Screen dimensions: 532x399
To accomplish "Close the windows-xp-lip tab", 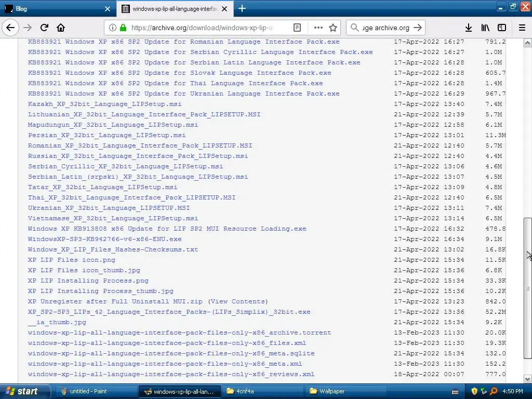I will (224, 9).
